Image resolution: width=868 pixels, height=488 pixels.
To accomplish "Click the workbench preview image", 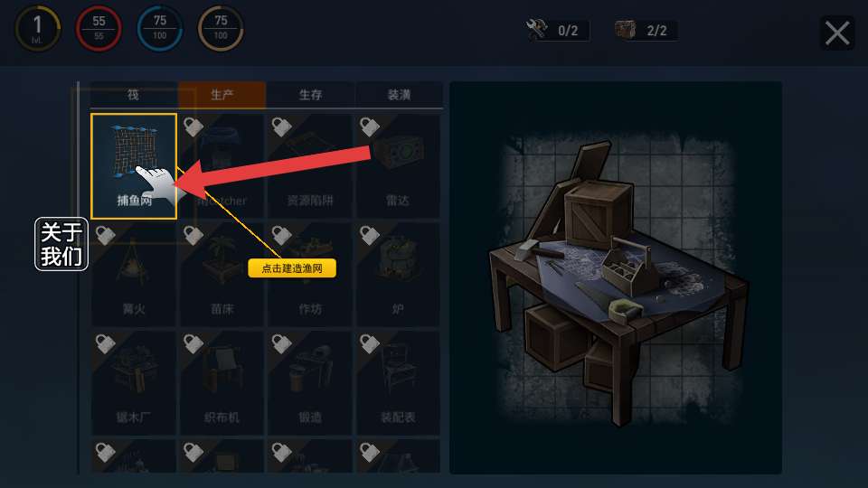I will [x=616, y=277].
